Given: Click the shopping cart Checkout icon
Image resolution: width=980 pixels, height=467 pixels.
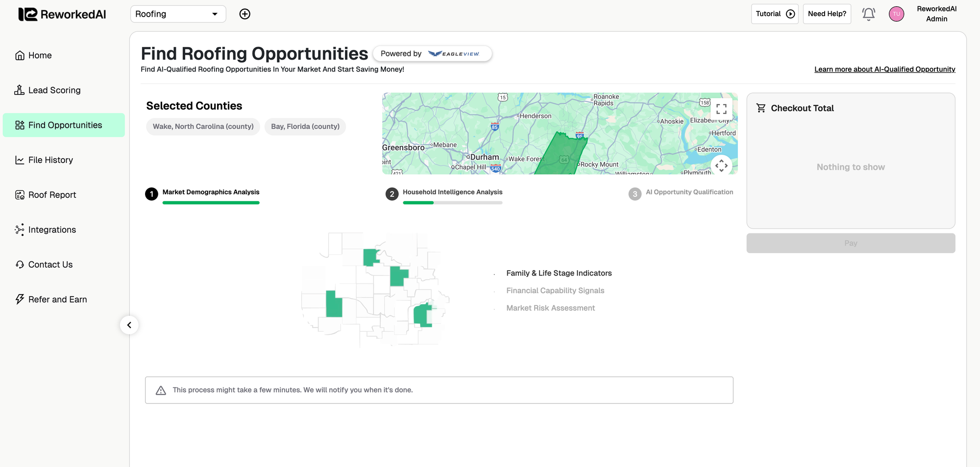Looking at the screenshot, I should tap(761, 108).
